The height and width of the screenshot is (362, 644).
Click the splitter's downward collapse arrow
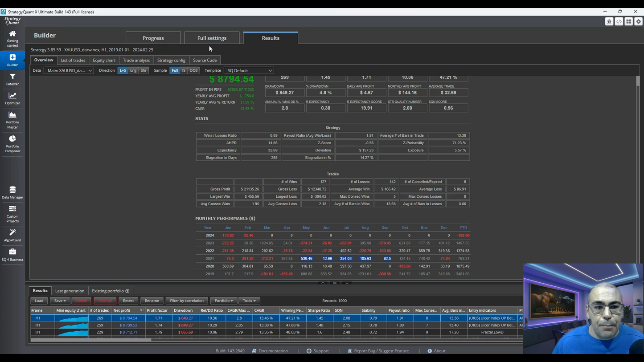pyautogui.click(x=347, y=283)
